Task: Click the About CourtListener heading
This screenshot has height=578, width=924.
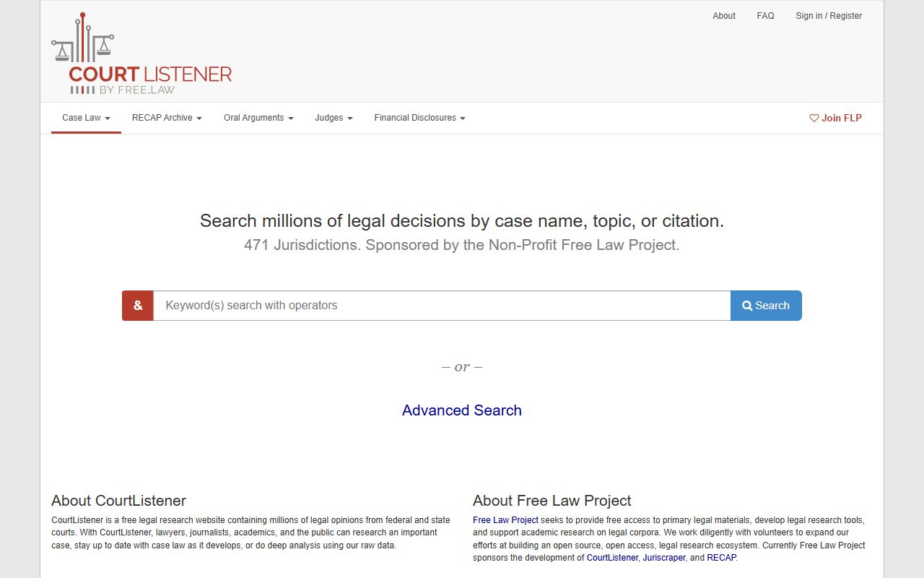Action: [118, 501]
